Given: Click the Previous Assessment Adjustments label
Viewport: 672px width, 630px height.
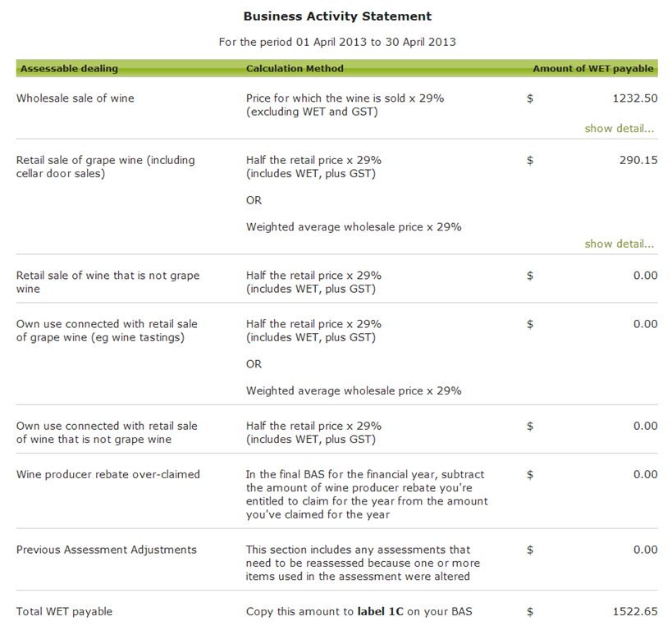Looking at the screenshot, I should tap(107, 550).
